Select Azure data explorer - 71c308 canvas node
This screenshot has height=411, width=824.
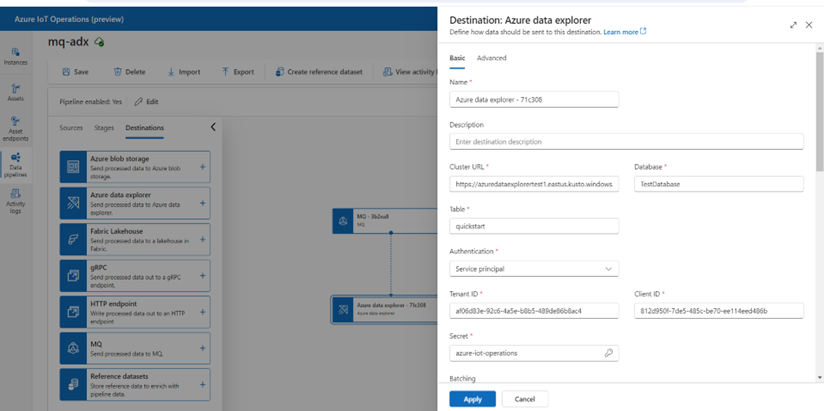[x=385, y=310]
